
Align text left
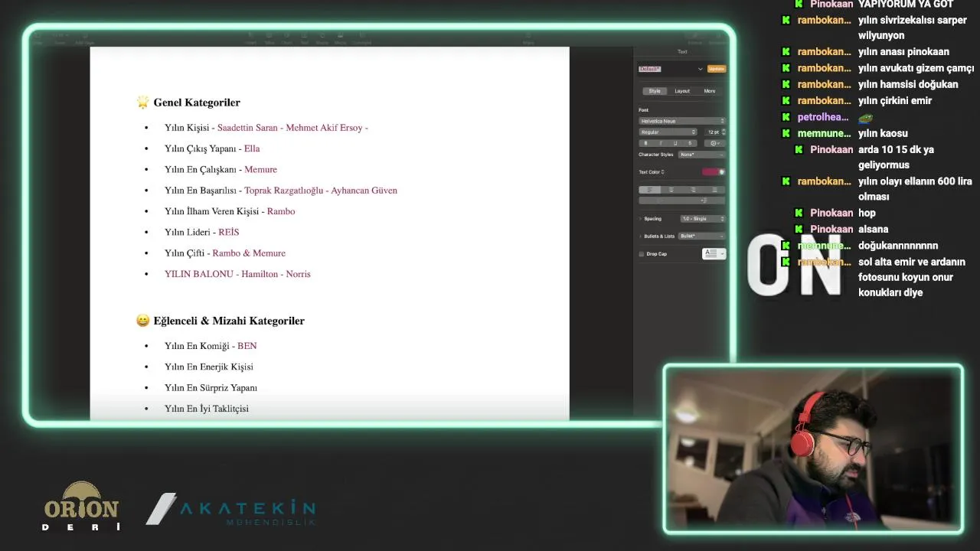[x=650, y=190]
